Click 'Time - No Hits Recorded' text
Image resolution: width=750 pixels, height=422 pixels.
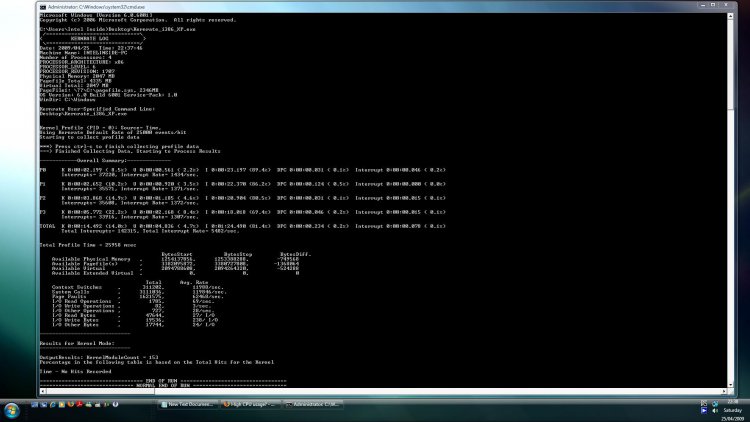coord(76,371)
